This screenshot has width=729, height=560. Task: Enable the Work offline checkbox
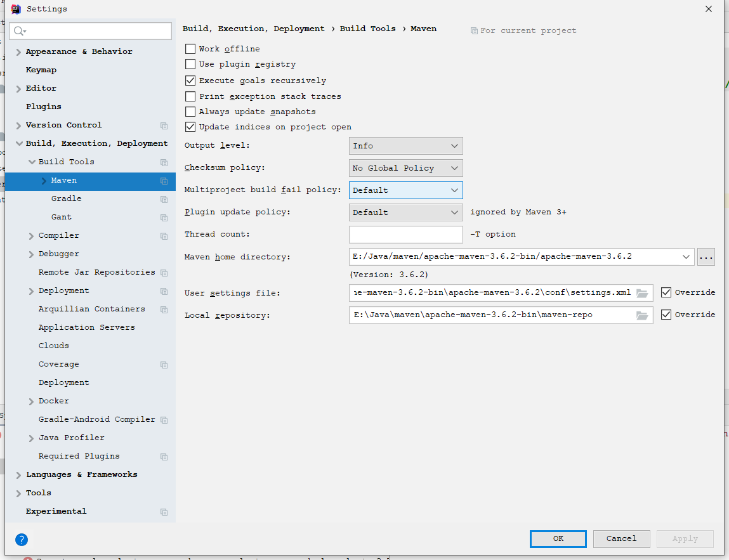[190, 49]
